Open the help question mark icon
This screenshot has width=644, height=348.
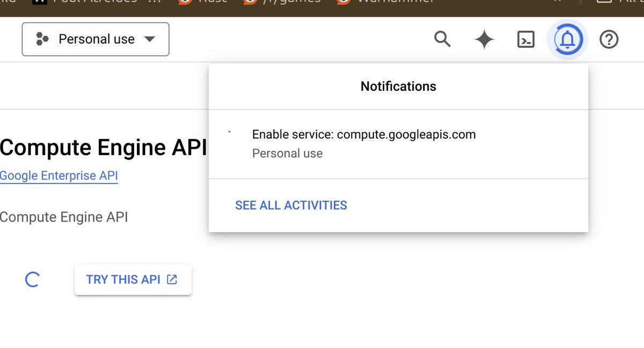pos(609,39)
